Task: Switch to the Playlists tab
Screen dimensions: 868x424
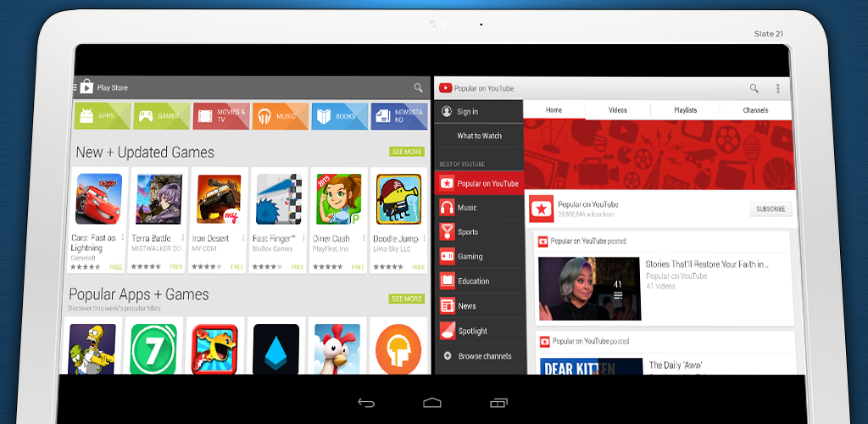Action: coord(685,109)
